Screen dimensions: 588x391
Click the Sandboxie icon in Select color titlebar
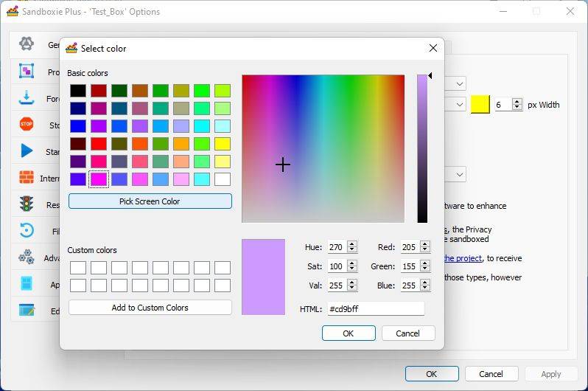point(71,48)
